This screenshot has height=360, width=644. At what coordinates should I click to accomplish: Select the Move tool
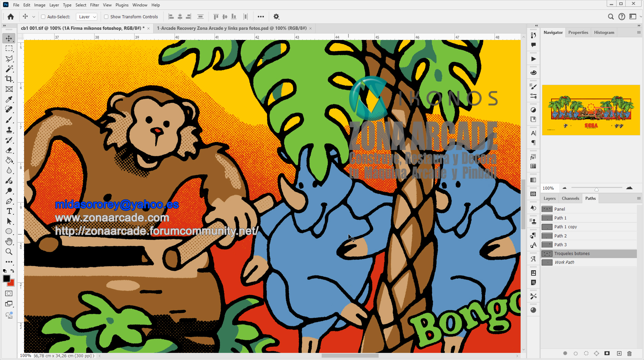9,38
